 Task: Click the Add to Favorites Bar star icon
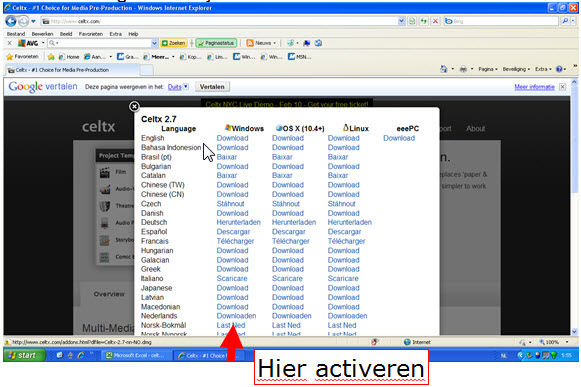51,57
